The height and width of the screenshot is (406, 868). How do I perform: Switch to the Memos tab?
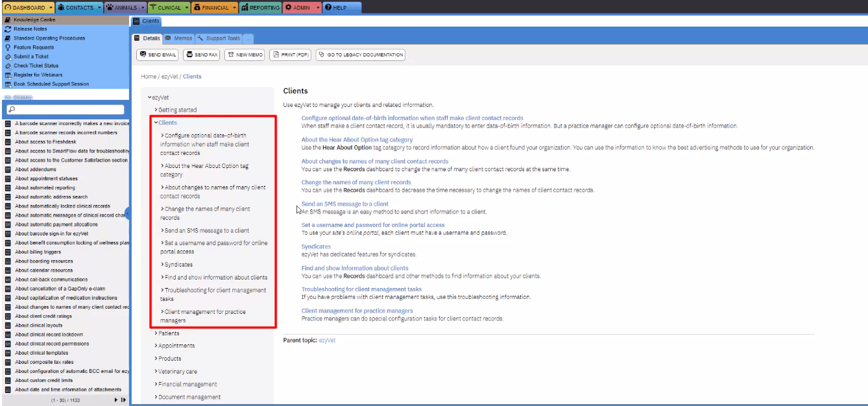179,38
